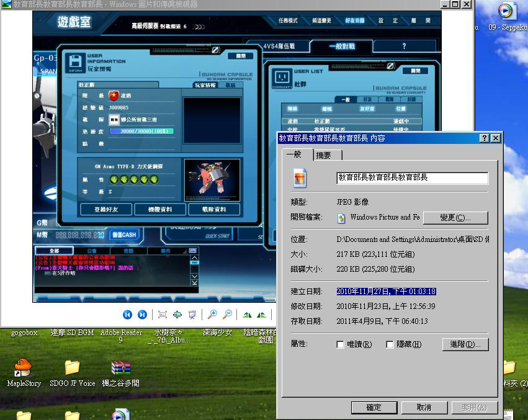The image size is (528, 420).
Task: Click the location path D:\Documents and Settings
Action: click(x=413, y=239)
